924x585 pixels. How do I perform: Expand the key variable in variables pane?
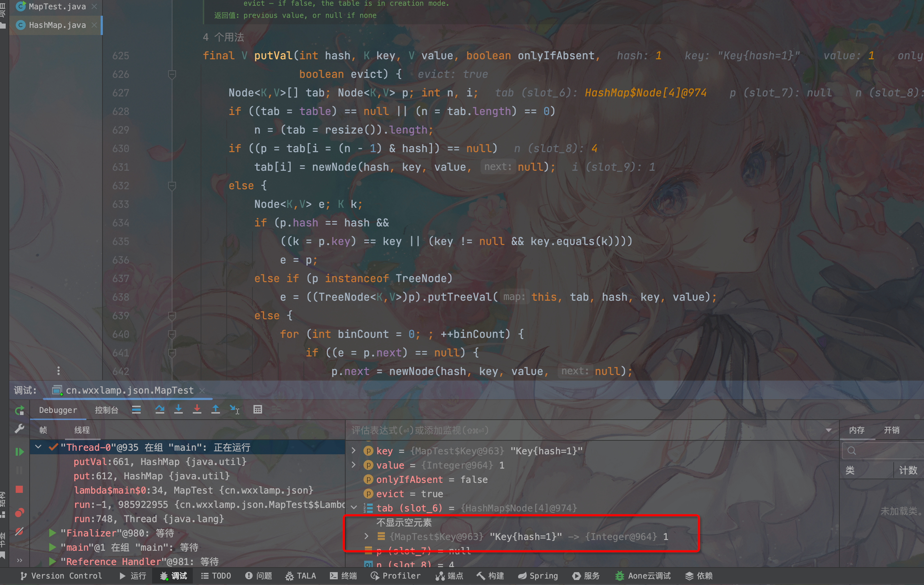click(x=354, y=451)
